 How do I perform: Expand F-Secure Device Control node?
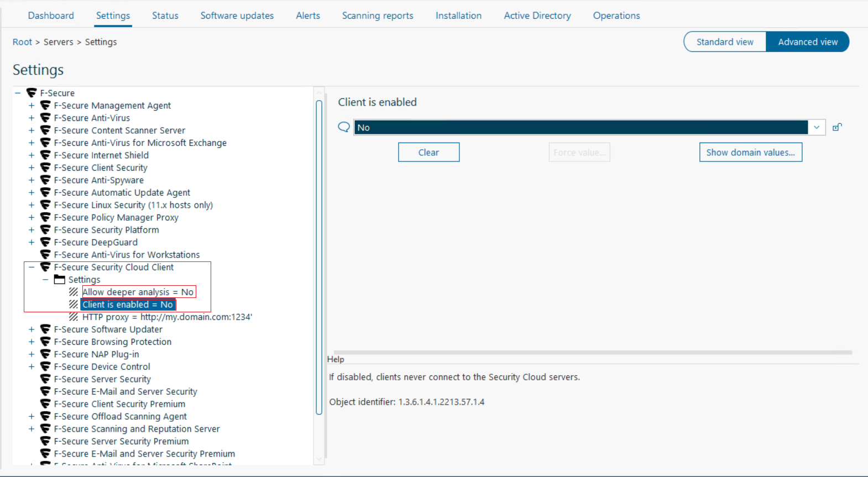click(32, 366)
